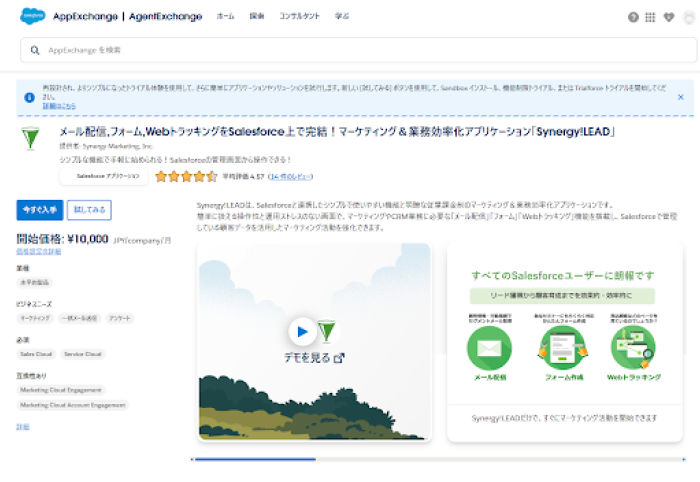The image size is (700, 482).
Task: Select the Sales Cloud tag
Action: (x=36, y=354)
